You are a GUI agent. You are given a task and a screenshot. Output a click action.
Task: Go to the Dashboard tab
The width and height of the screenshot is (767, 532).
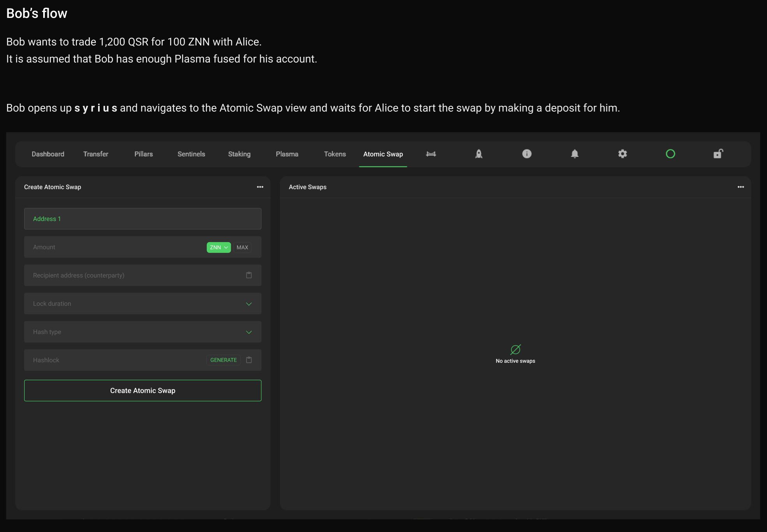(48, 154)
